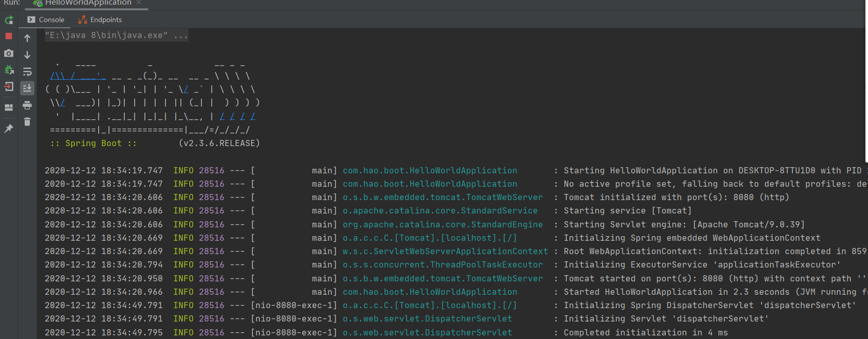Click 'Completed initialization in 4 ms' message
Viewport: 868px width, 339px height.
645,332
